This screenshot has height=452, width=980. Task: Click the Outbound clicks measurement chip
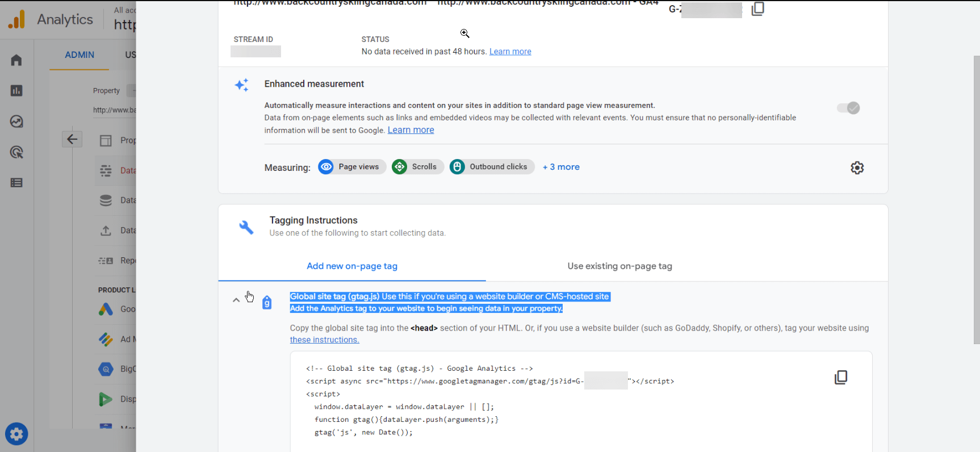point(492,167)
